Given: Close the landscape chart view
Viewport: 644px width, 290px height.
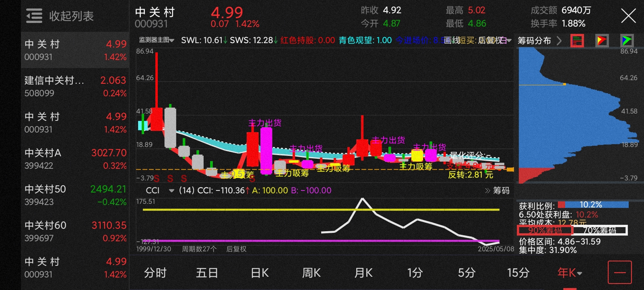Looking at the screenshot, I should click(x=628, y=16).
